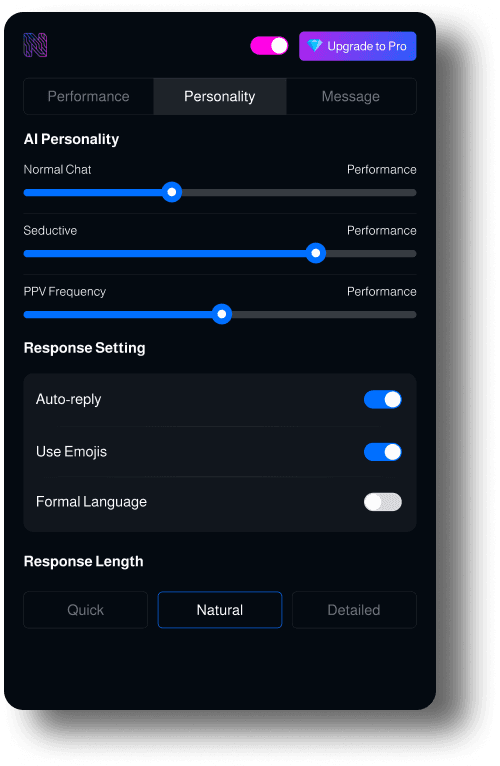Enable the Formal Language toggle
Screen dimensions: 500x766
tap(383, 502)
